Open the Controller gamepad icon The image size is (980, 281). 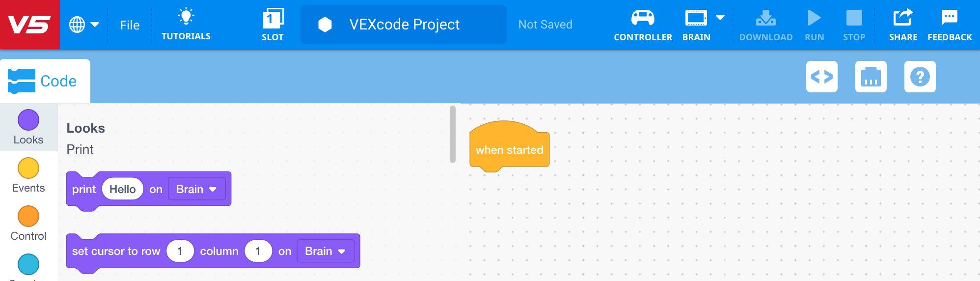click(643, 18)
